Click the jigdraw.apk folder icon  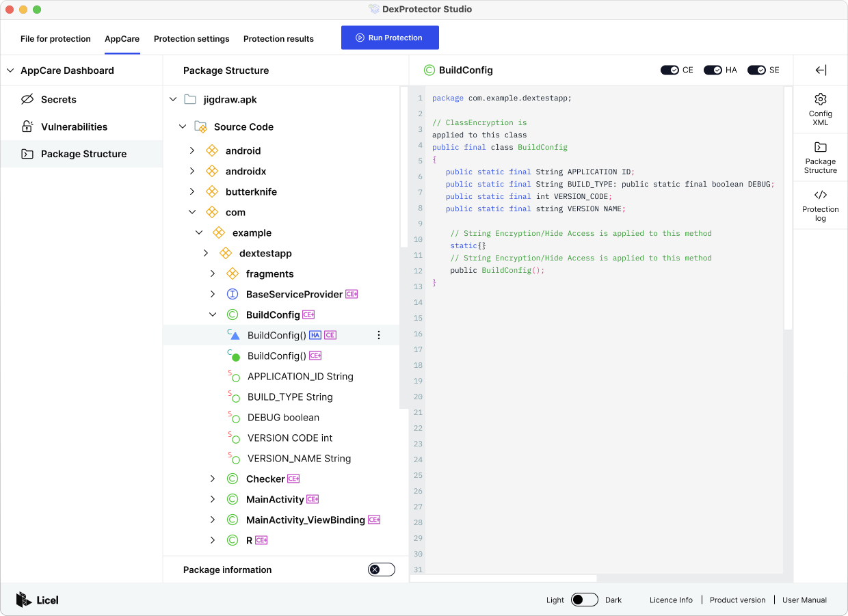pyautogui.click(x=191, y=99)
